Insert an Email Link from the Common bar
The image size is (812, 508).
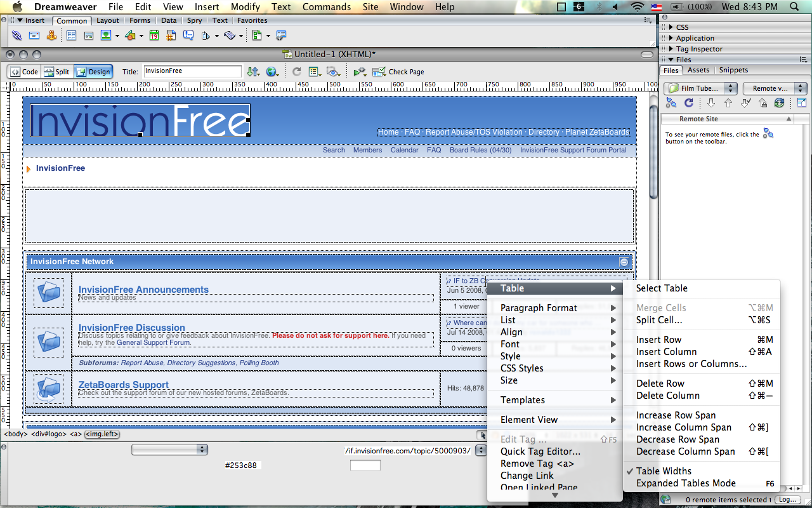34,36
